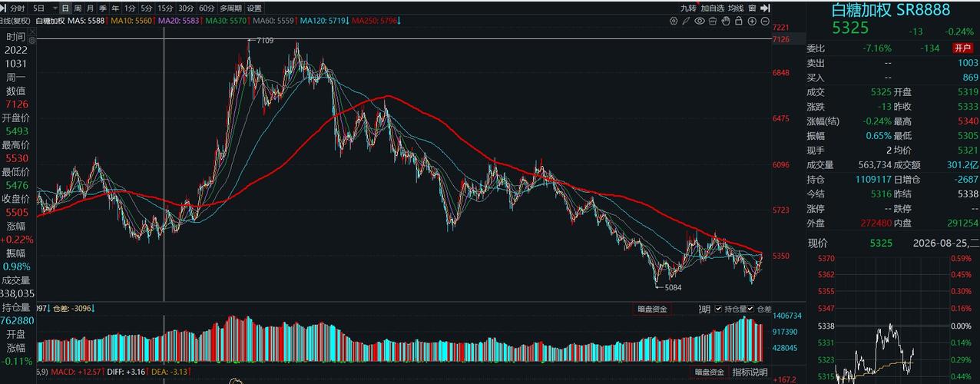
Task: Select the drawing pen tool icon
Action: [x=686, y=21]
